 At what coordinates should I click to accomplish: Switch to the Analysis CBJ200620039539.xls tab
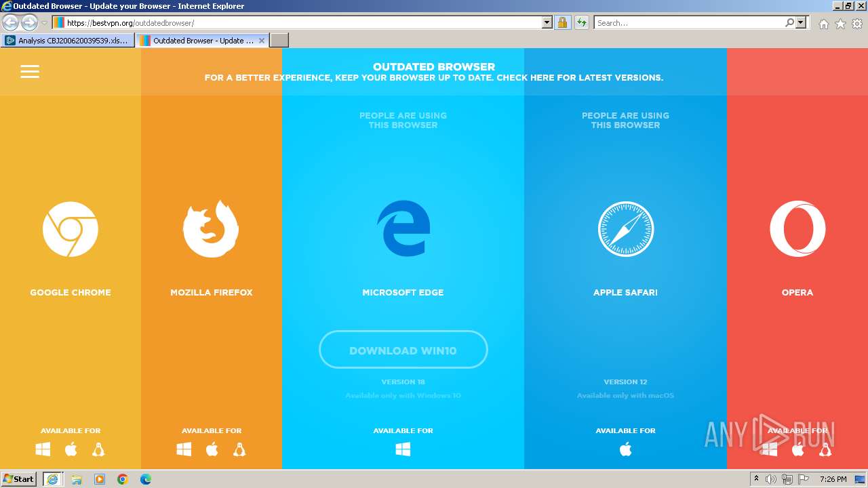[x=68, y=41]
